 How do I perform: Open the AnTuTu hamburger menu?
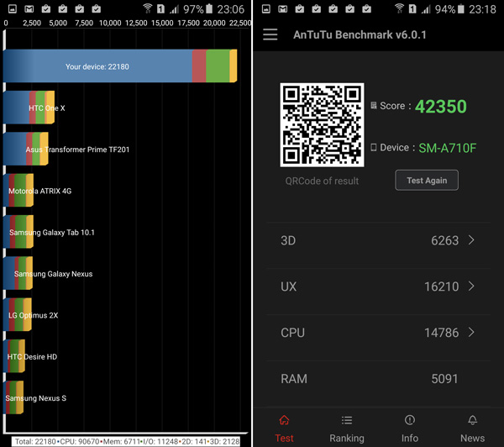pos(270,34)
